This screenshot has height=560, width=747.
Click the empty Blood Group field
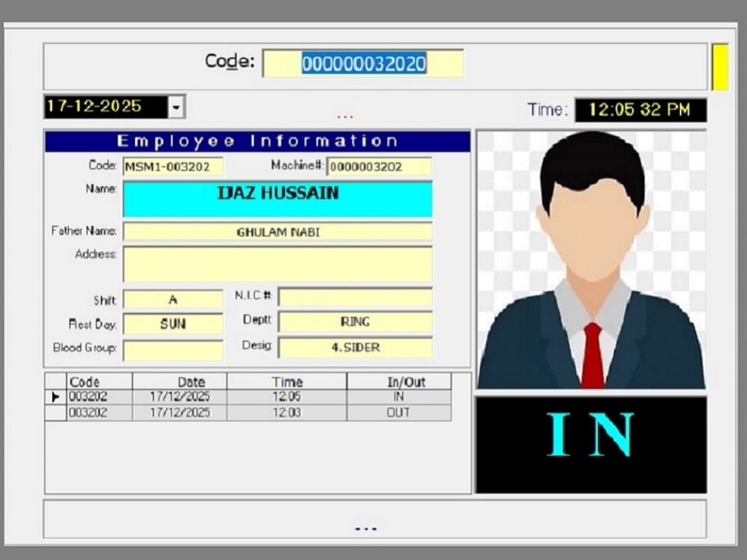pos(173,350)
